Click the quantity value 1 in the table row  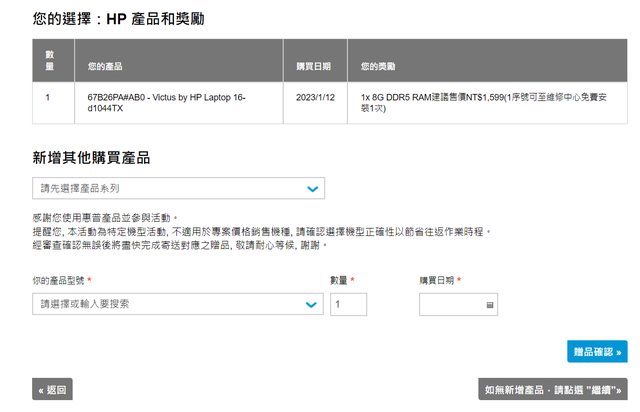tap(48, 97)
